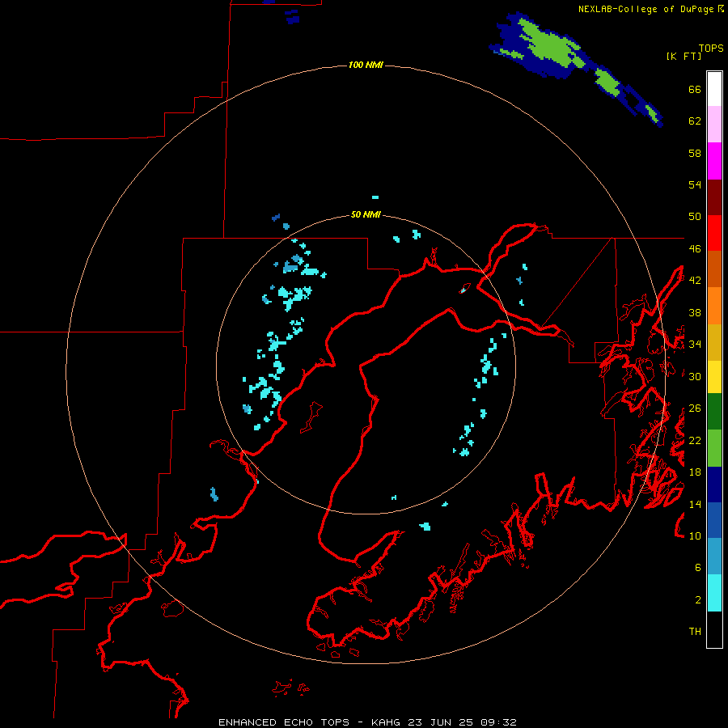728x728 pixels.
Task: Click the '18' legend value
Action: coord(695,472)
